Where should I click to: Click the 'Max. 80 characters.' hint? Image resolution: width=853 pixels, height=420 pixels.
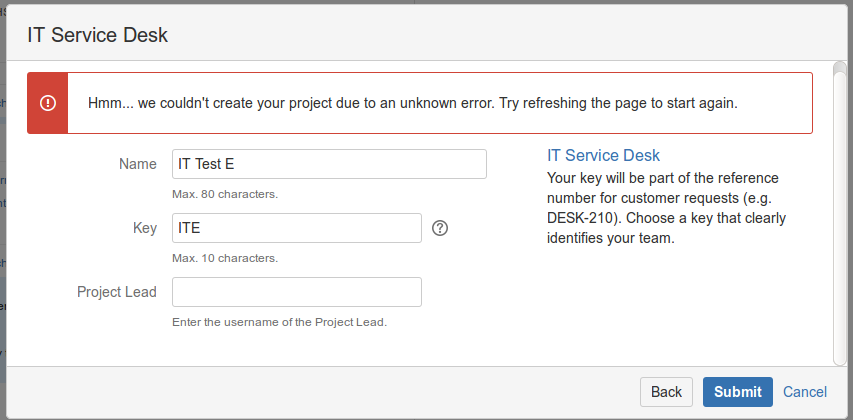tap(225, 194)
